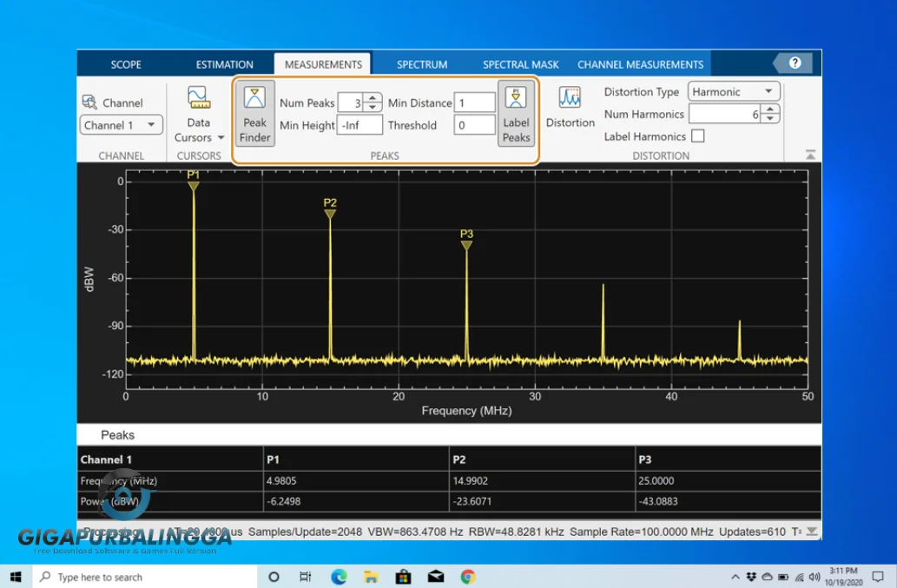
Task: Decrease the Num Harmonics stepper value
Action: pyautogui.click(x=771, y=119)
